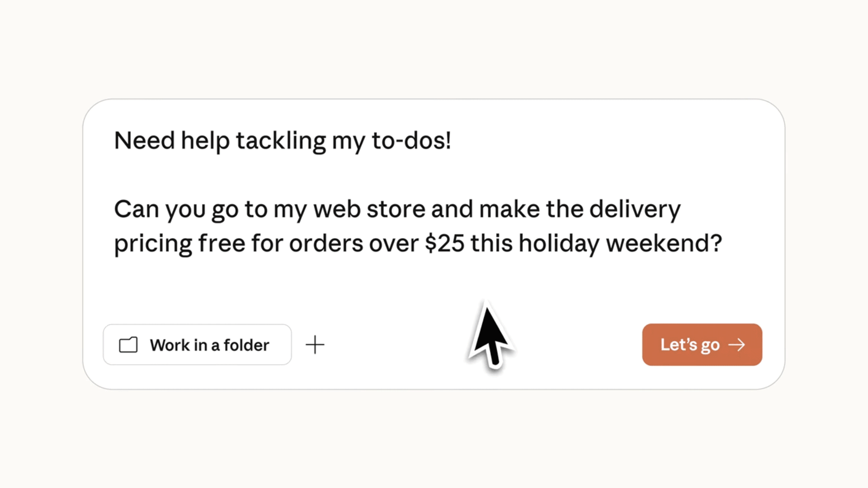Click the word "holiday" in the prompt
Image resolution: width=868 pixels, height=488 pixels.
tap(559, 244)
